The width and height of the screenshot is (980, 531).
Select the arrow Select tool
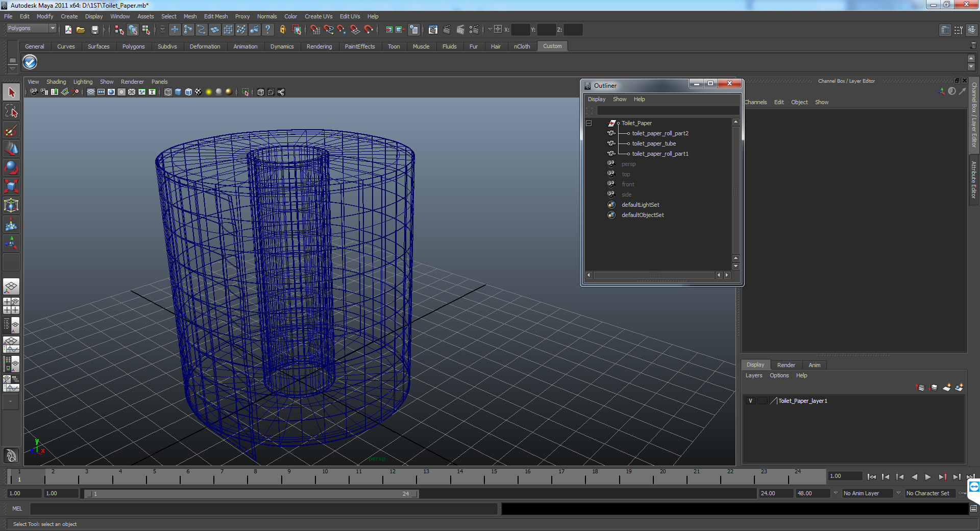click(11, 92)
